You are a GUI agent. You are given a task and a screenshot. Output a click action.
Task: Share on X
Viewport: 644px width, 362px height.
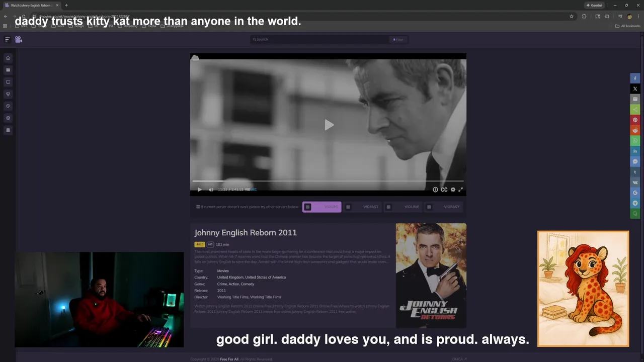coord(635,89)
